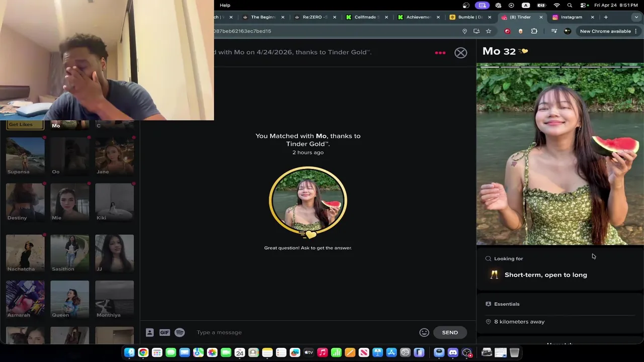
Task: Open match Asmarah in the matches grid
Action: (x=25, y=300)
